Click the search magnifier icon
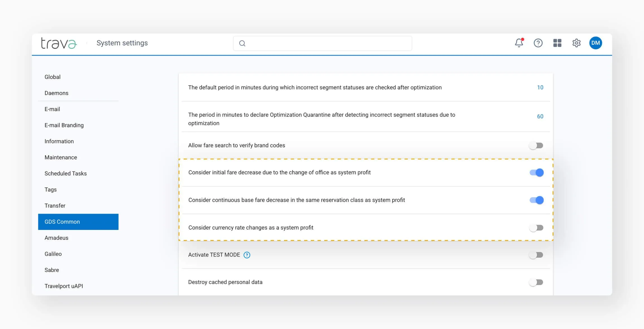Screen dimensions: 644x329 [242, 43]
